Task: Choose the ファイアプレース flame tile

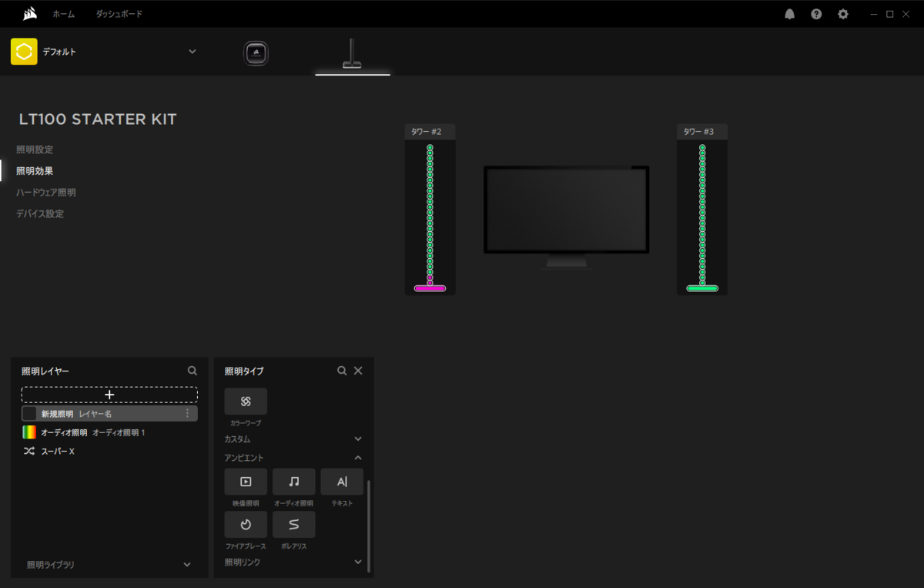Action: [x=246, y=525]
